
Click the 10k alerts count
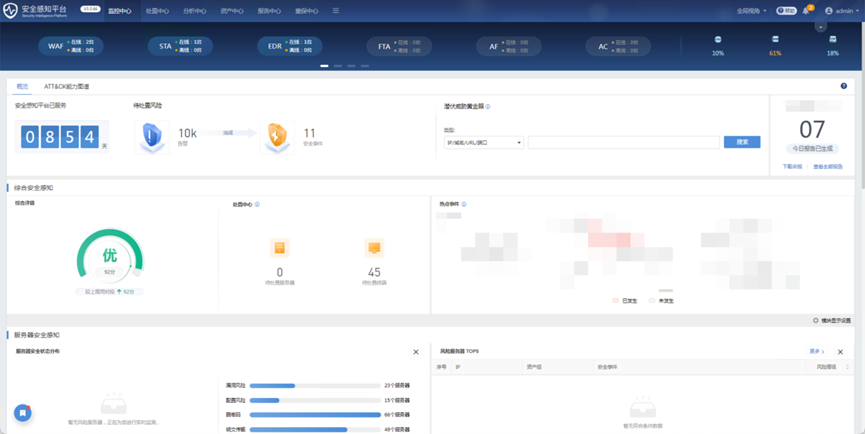click(187, 133)
